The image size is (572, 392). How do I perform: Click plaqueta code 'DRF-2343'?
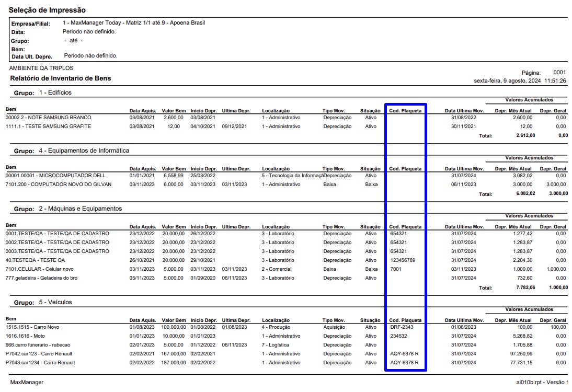pyautogui.click(x=402, y=327)
